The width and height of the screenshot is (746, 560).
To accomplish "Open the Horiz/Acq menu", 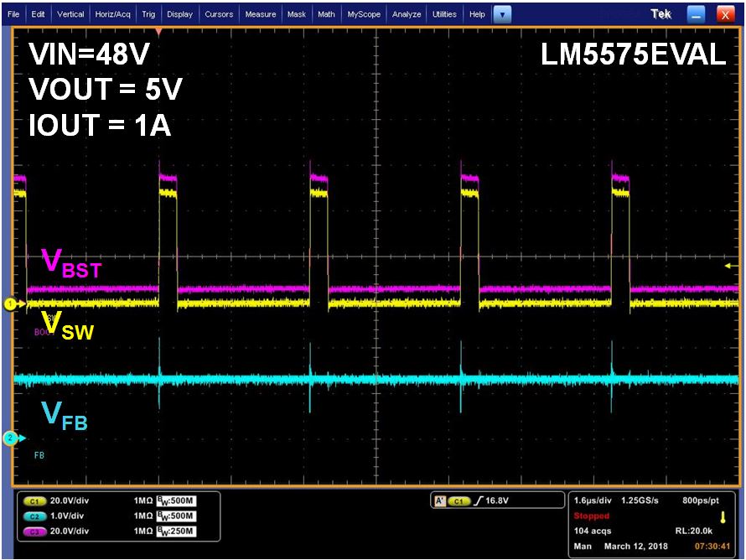I will click(x=113, y=14).
